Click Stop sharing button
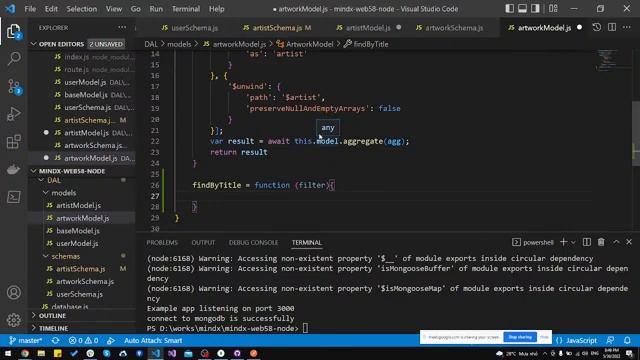The width and height of the screenshot is (640, 360). (x=520, y=337)
